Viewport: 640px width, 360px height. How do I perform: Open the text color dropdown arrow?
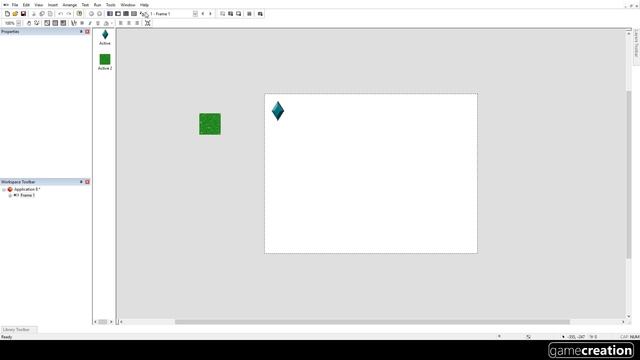[x=111, y=23]
